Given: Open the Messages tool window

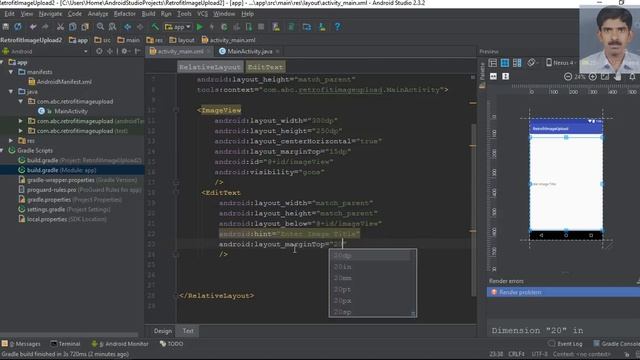Looking at the screenshot, I should point(21,344).
